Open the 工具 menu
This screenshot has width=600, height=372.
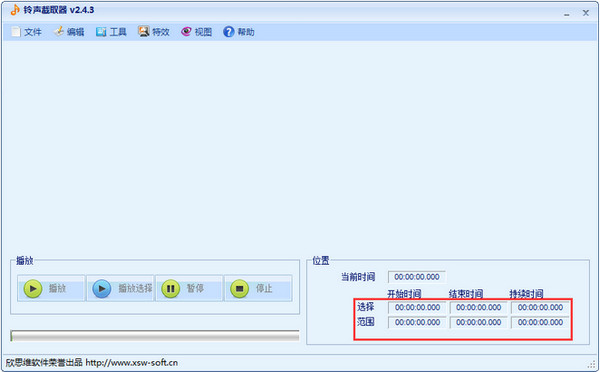click(111, 32)
